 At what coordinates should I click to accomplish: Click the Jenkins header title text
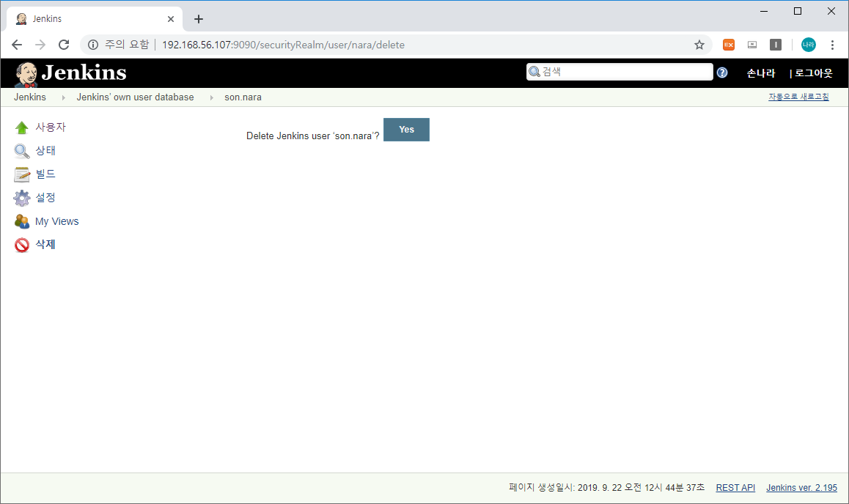click(x=84, y=73)
